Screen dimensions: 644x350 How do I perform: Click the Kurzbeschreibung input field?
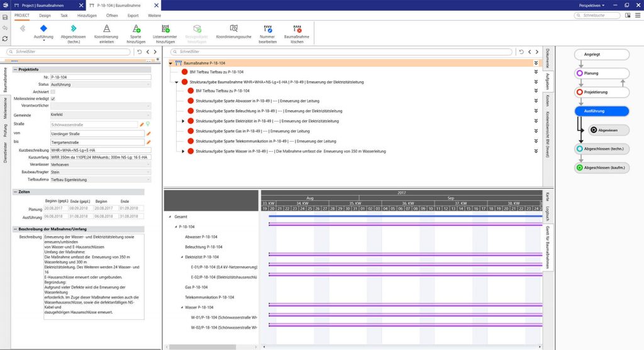click(x=101, y=150)
